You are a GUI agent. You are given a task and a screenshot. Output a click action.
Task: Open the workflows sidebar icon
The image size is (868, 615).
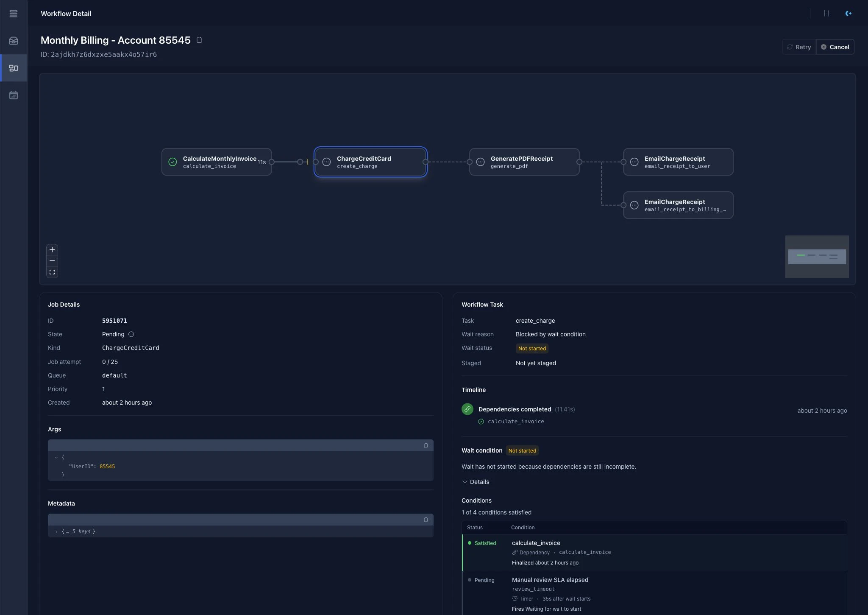coord(14,68)
